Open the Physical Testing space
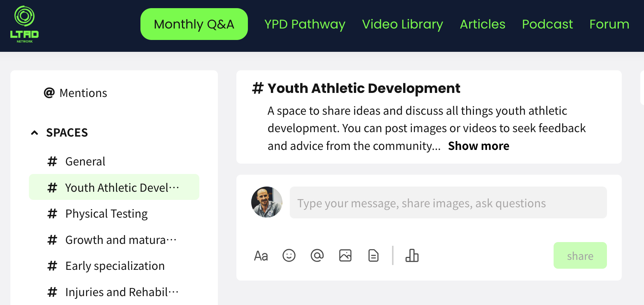Image resolution: width=644 pixels, height=305 pixels. [x=106, y=214]
